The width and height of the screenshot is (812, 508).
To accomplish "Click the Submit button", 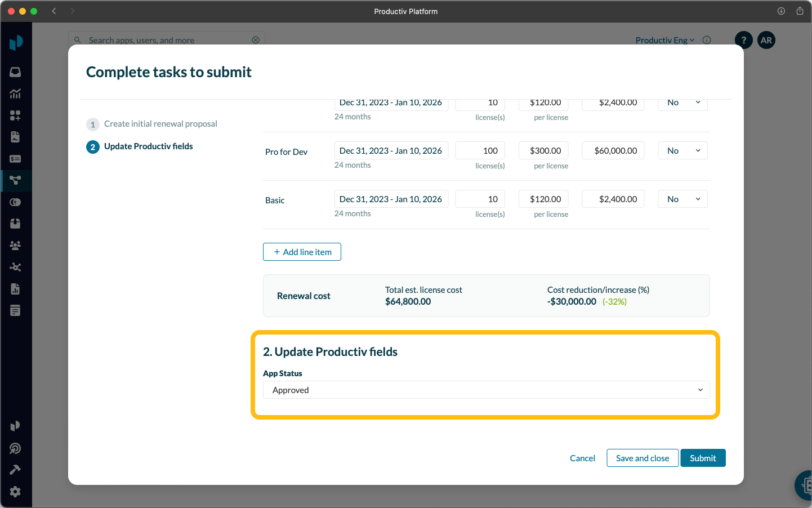I will coord(703,458).
